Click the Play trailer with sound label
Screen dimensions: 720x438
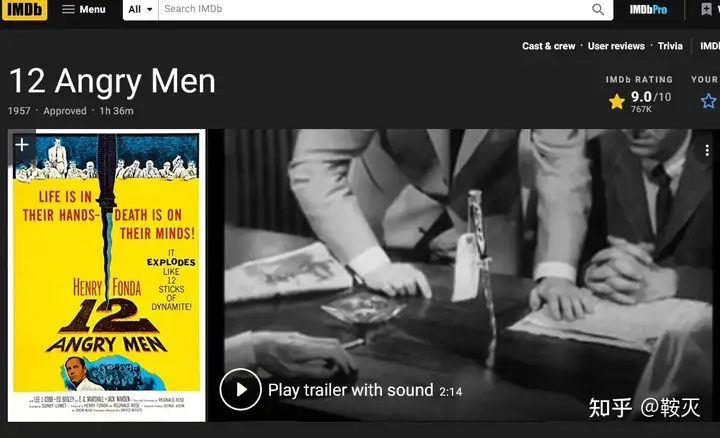[350, 390]
